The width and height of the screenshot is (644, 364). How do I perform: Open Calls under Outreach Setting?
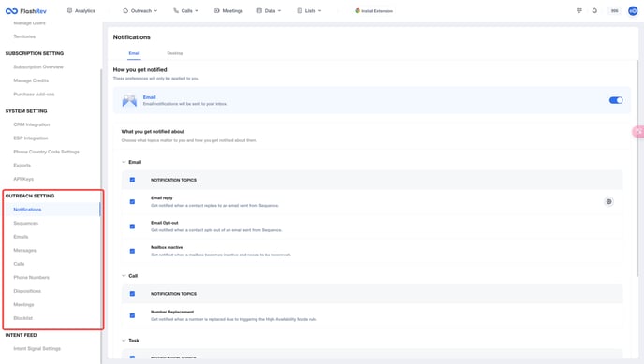(x=19, y=264)
